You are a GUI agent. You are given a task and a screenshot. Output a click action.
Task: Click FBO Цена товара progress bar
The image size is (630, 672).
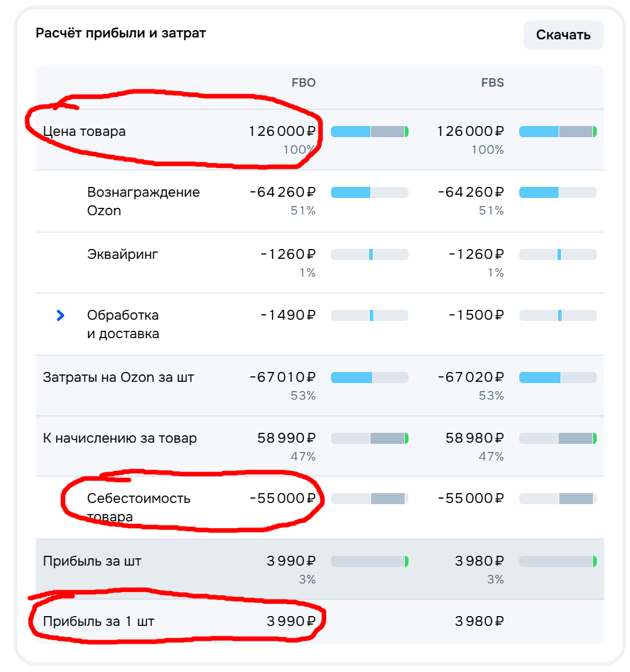(370, 132)
